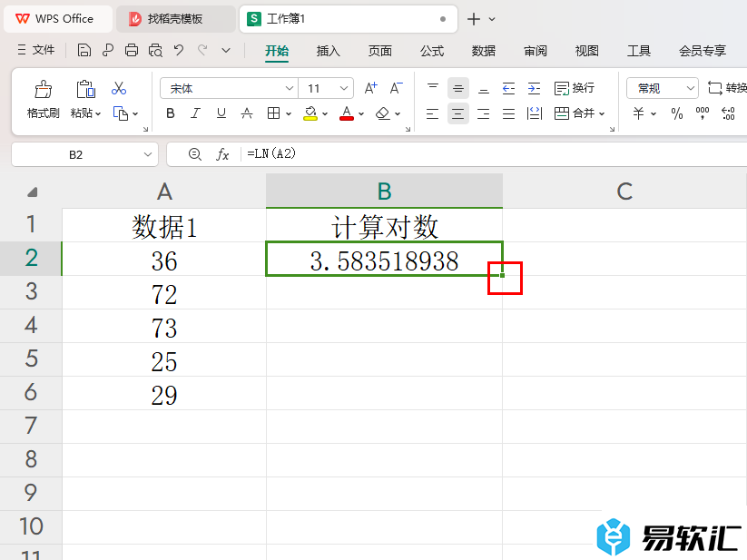Image resolution: width=747 pixels, height=560 pixels.
Task: Toggle Italic formatting
Action: 195,113
